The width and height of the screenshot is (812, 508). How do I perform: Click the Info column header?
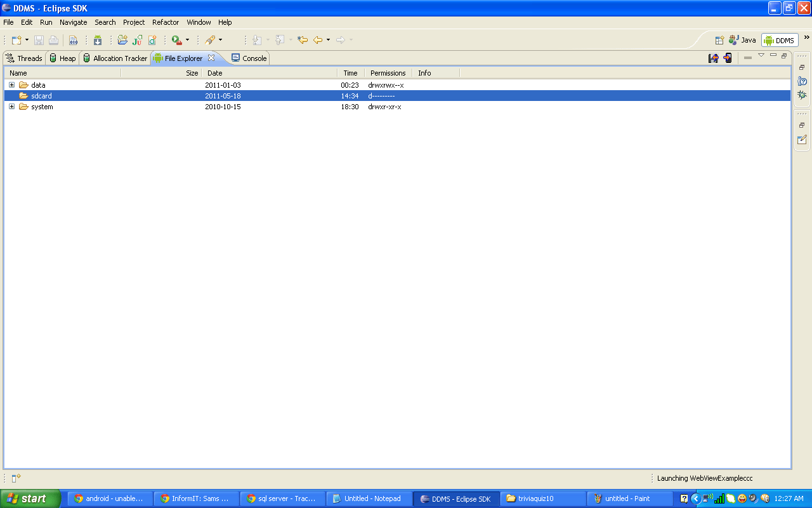coord(436,73)
